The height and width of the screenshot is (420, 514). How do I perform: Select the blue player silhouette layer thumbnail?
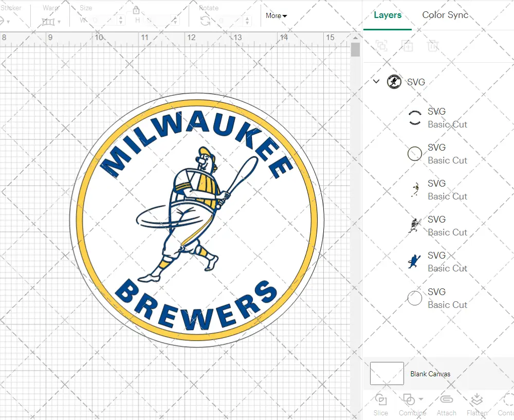pyautogui.click(x=415, y=262)
